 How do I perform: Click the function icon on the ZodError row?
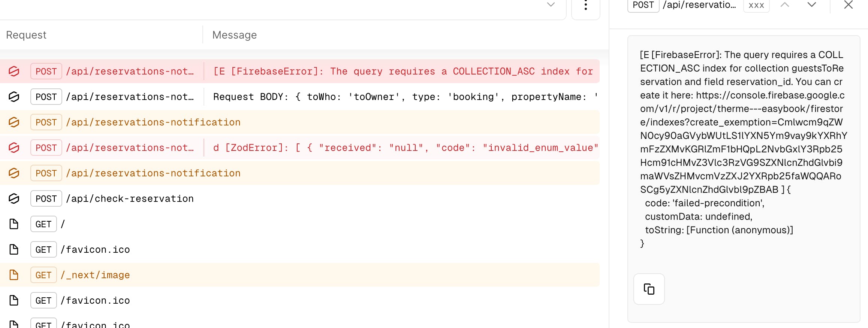click(x=14, y=148)
